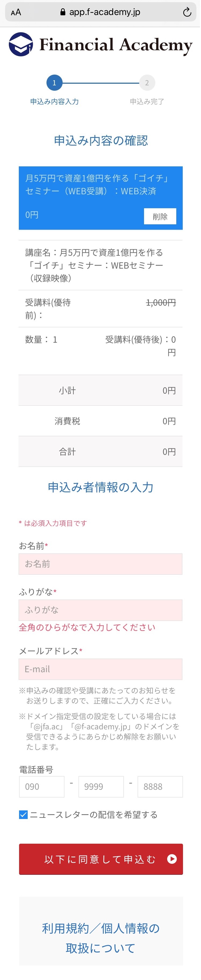201x980 pixels.
Task: Click the E-mail address field
Action: tap(101, 669)
